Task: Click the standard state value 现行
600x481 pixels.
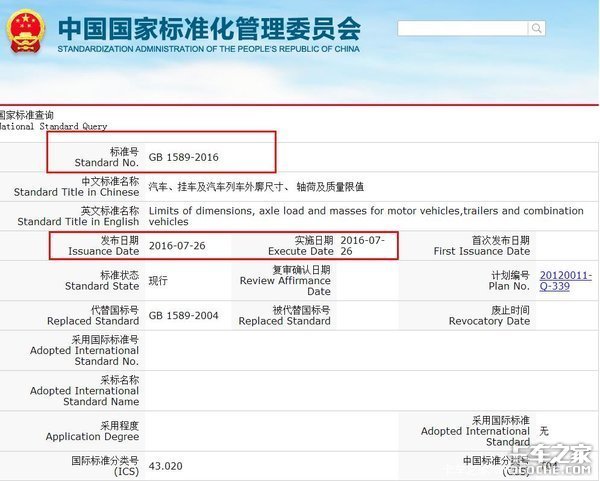Action: coord(158,280)
